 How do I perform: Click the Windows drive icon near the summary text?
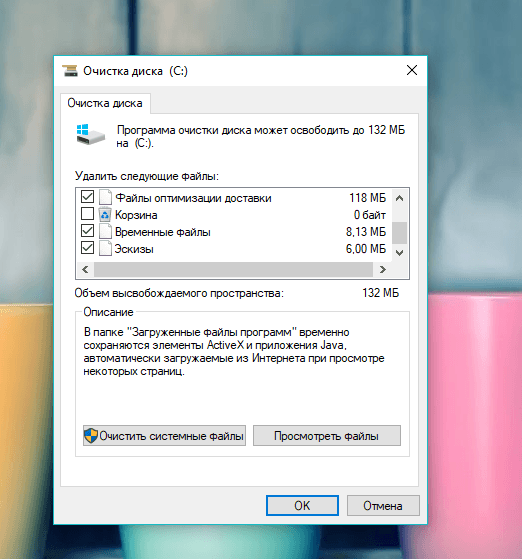[91, 134]
